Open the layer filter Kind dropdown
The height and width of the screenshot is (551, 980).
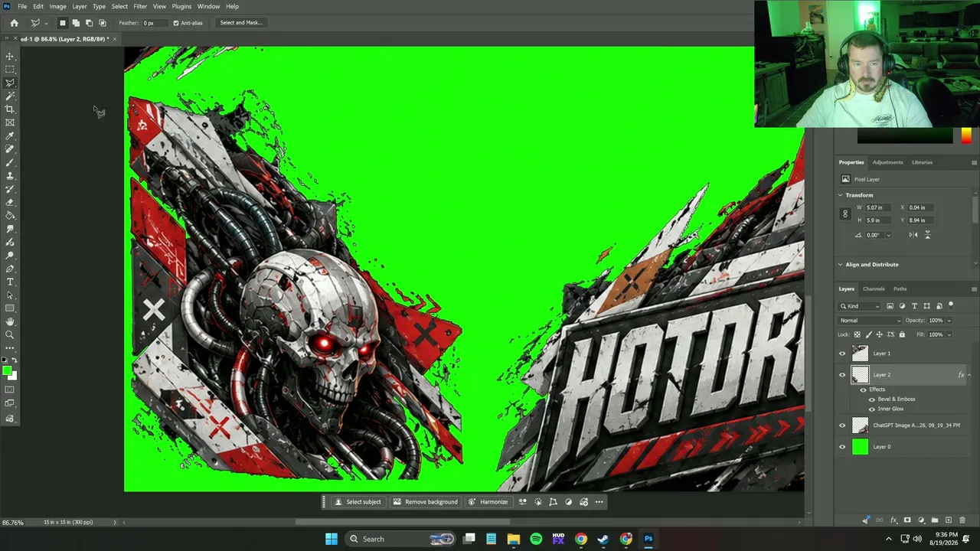tap(859, 306)
